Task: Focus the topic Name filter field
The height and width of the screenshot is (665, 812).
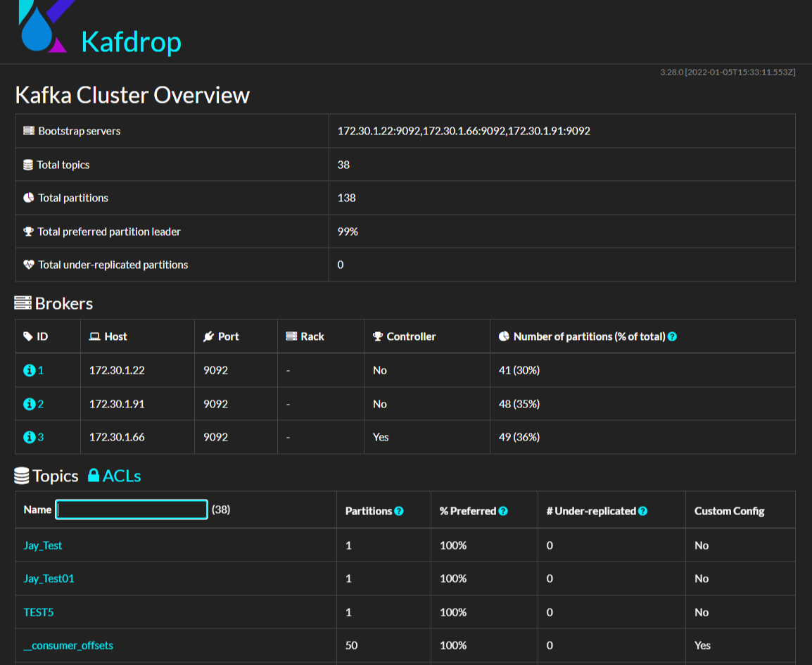Action: coord(132,509)
